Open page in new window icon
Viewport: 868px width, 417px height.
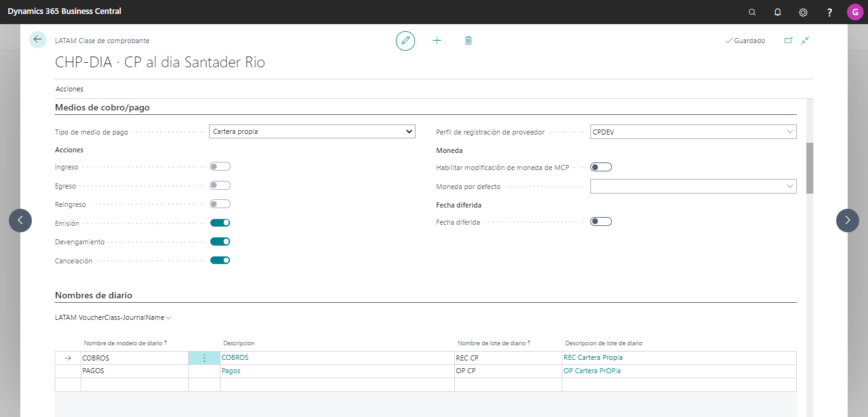[x=789, y=41]
